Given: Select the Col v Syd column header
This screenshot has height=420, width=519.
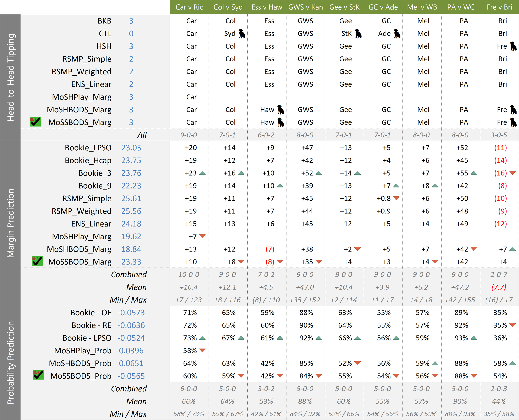Looking at the screenshot, I should pyautogui.click(x=228, y=7).
